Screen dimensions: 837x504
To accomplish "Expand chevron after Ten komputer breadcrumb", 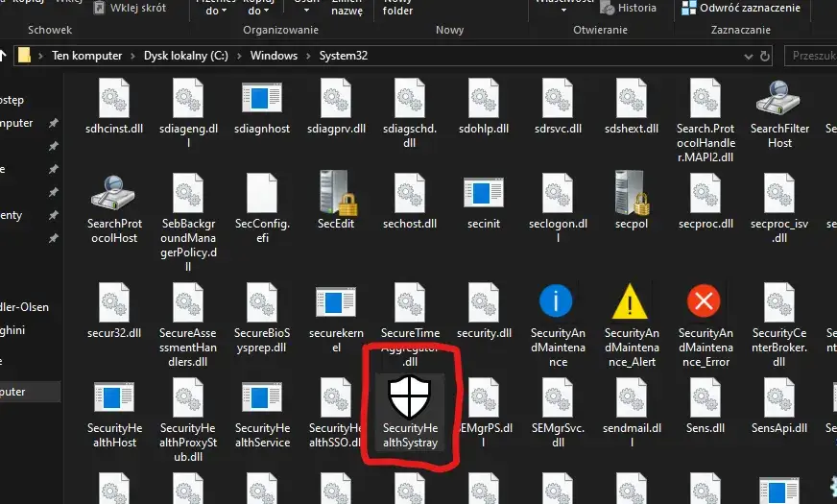I will coord(132,56).
